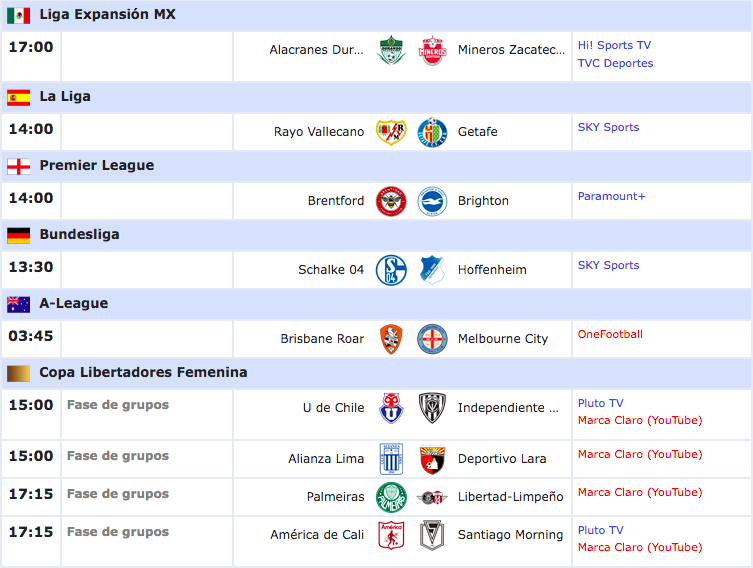Click the Alacranes Durango team crest
This screenshot has height=568, width=753.
coord(391,50)
